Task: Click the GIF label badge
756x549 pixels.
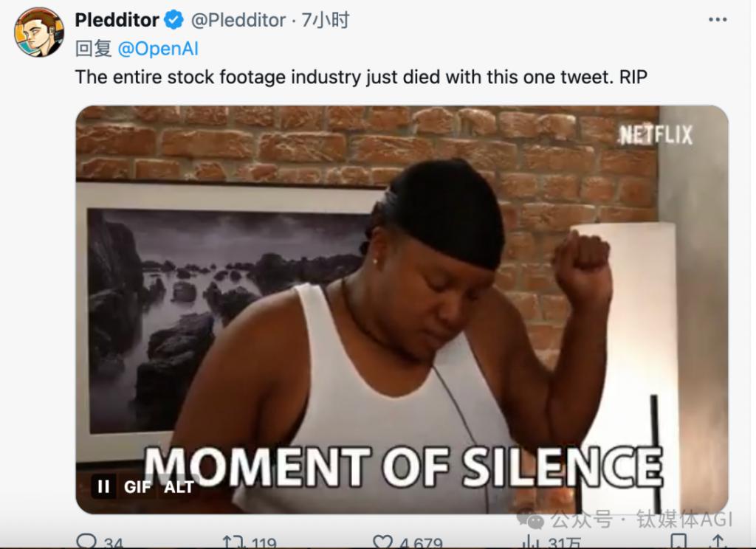Action: pyautogui.click(x=137, y=487)
